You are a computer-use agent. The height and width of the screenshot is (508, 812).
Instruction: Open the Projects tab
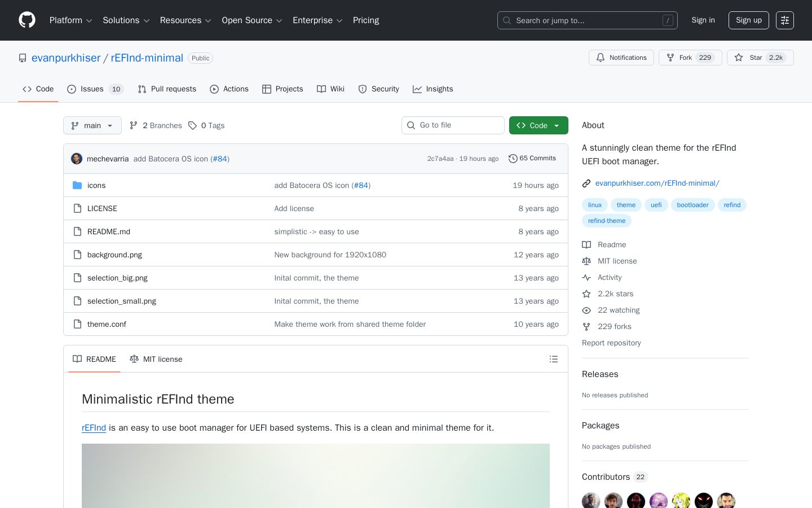tap(283, 89)
